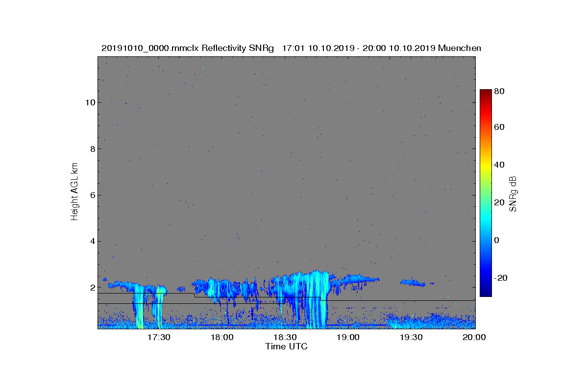Click the 18:30 time tick label

click(x=286, y=337)
